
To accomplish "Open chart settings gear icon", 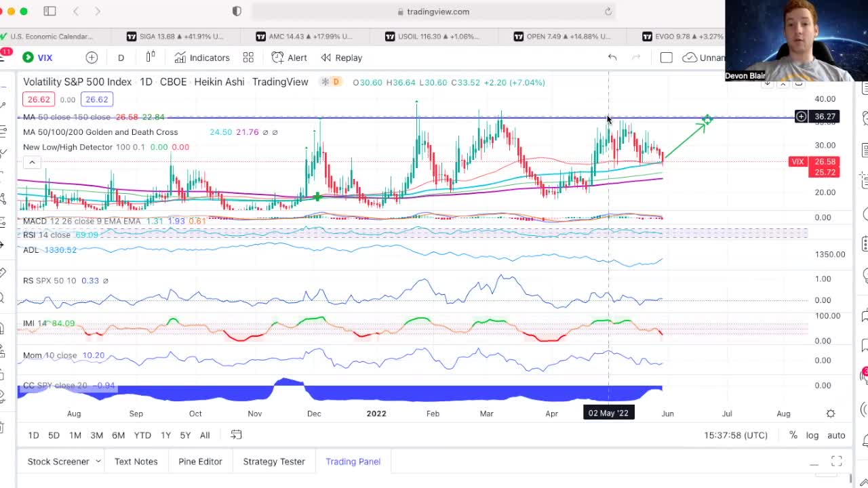I will [x=831, y=413].
